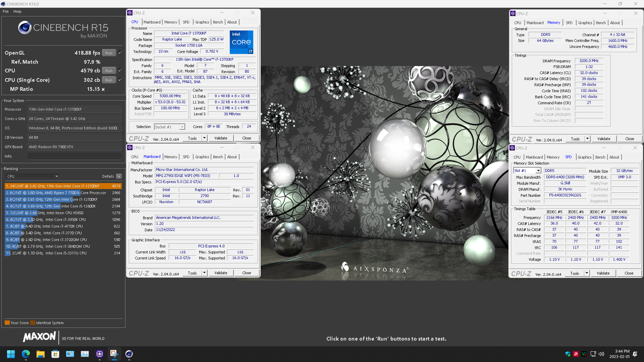This screenshot has height=362, width=644.
Task: Click the MAXON logo at bottom
Action: (x=39, y=337)
